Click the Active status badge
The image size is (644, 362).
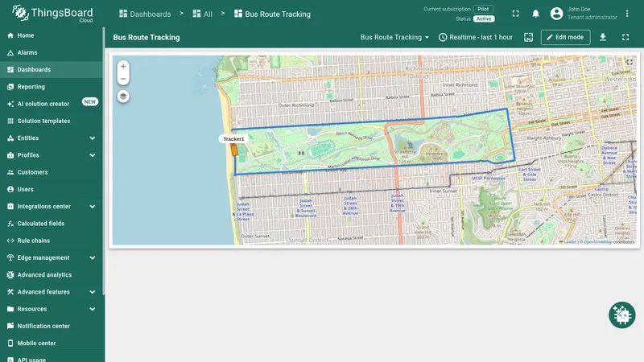484,19
